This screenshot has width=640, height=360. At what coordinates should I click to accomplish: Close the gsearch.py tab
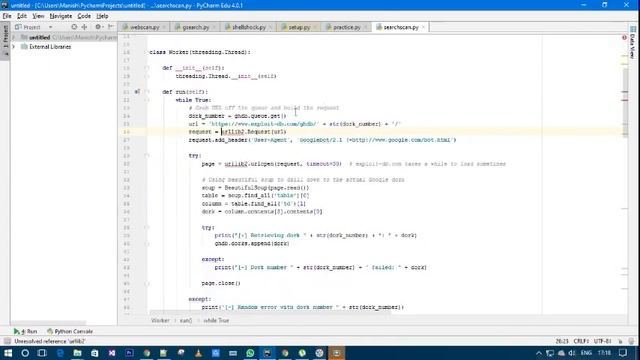(x=214, y=27)
